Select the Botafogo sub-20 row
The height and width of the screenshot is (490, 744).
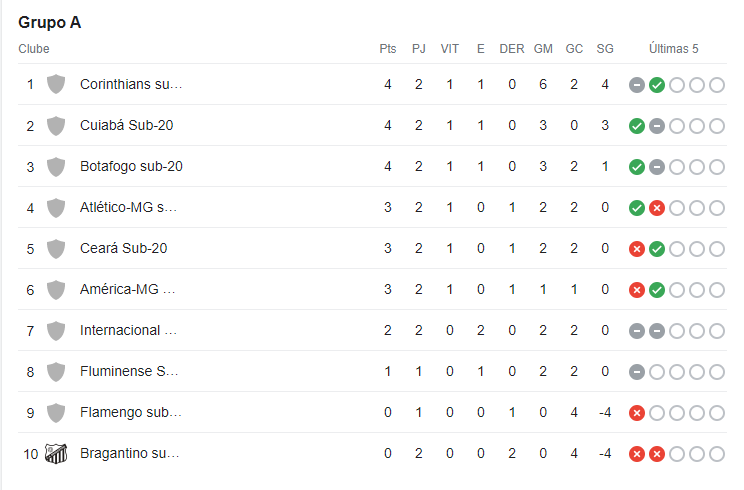coord(372,166)
